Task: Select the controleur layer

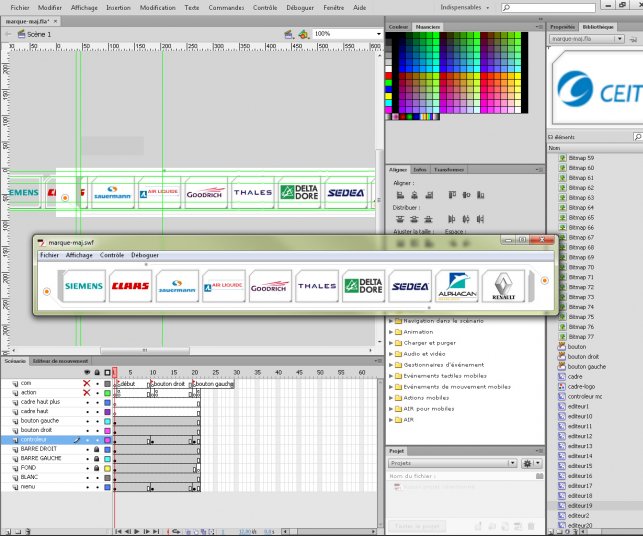Action: (36, 439)
